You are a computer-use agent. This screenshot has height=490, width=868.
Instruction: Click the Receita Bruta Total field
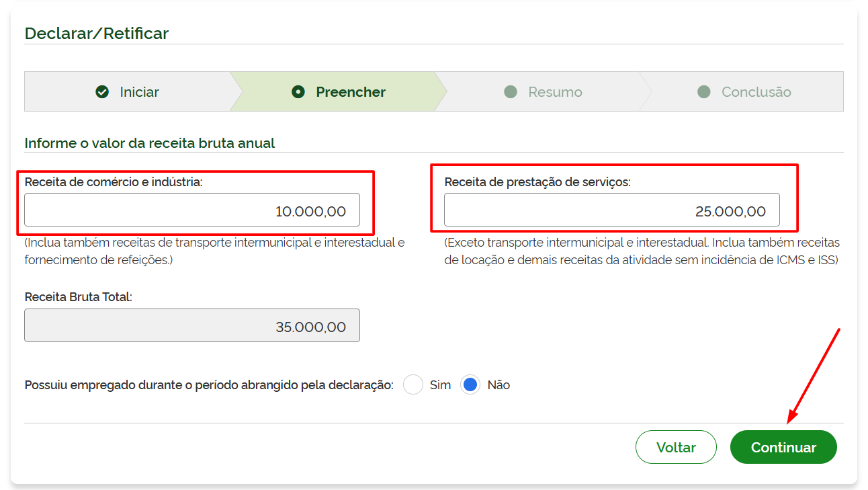(x=192, y=326)
